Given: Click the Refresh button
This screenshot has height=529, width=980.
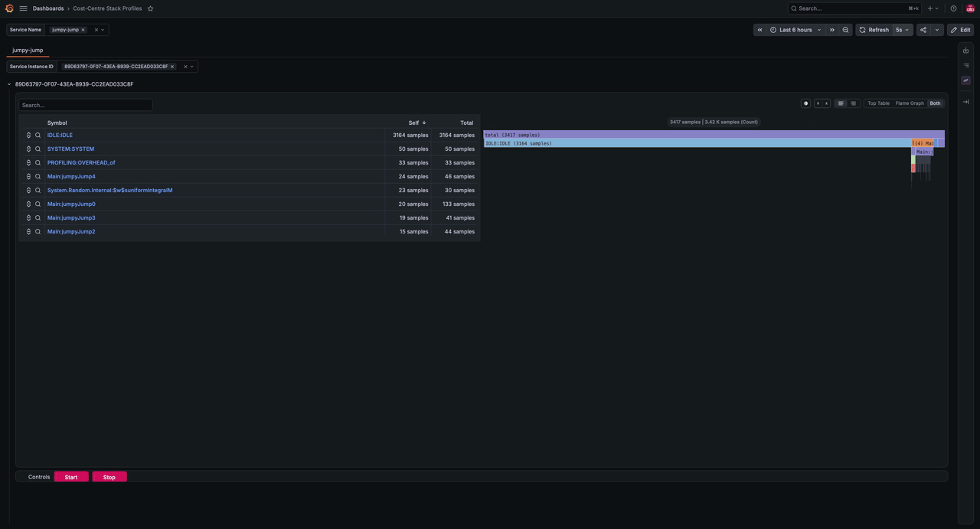Looking at the screenshot, I should 874,30.
